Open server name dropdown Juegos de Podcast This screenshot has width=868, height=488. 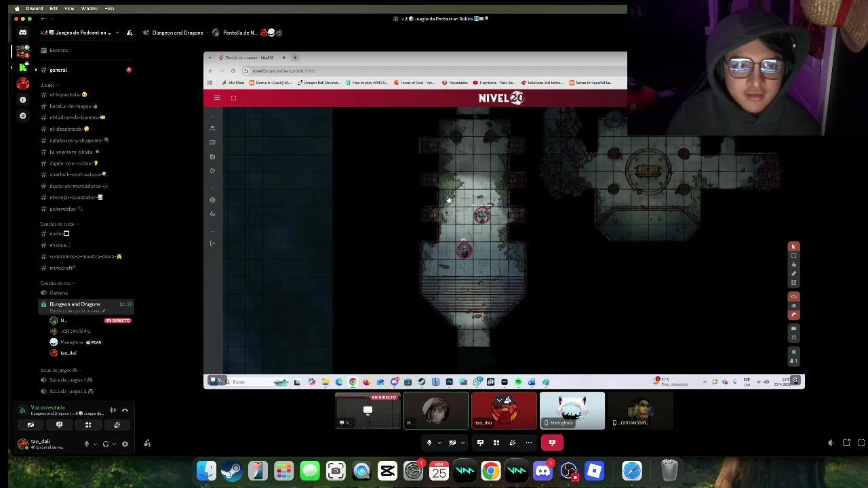tap(79, 33)
